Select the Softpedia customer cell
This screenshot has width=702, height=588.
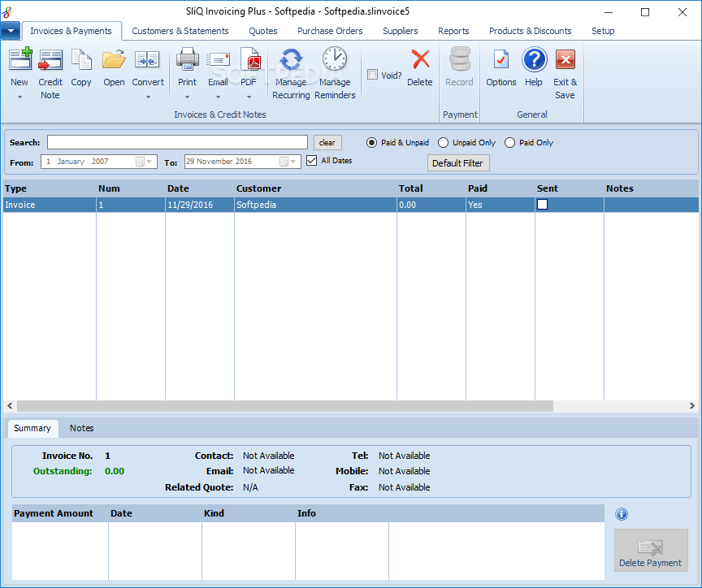[x=315, y=205]
